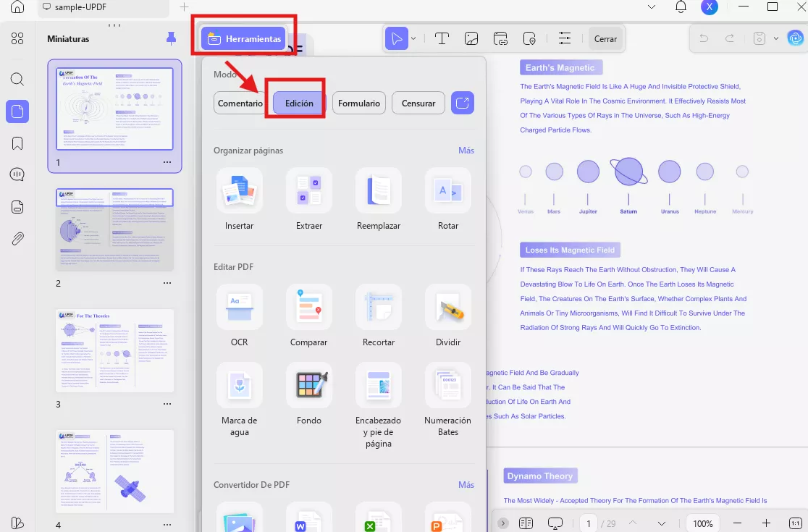Undo the last action
808x532 pixels.
[x=704, y=38]
